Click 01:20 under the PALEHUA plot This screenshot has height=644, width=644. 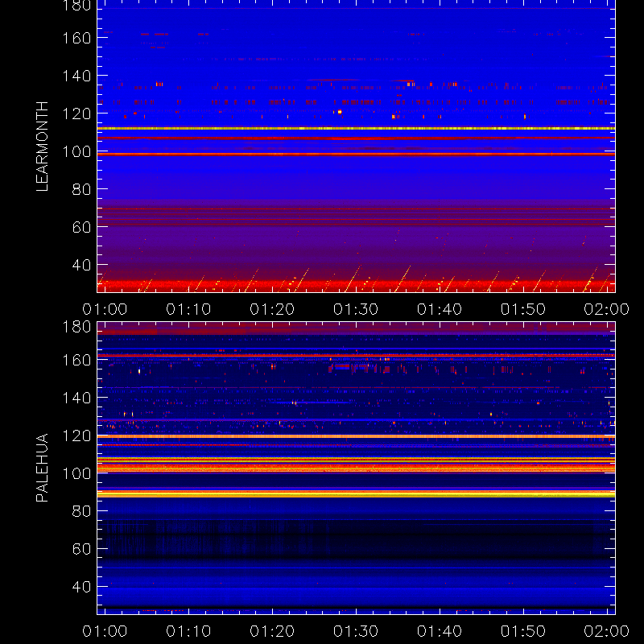coord(272,631)
